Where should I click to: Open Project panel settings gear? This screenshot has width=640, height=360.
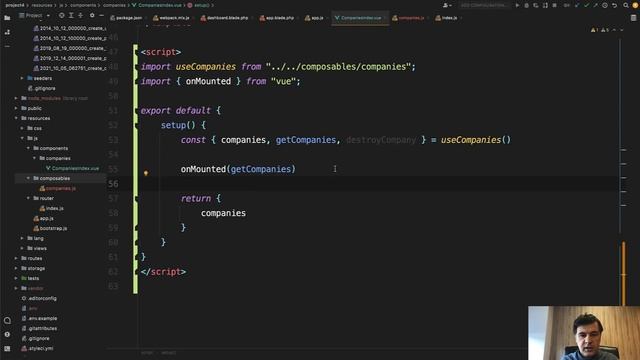point(92,16)
